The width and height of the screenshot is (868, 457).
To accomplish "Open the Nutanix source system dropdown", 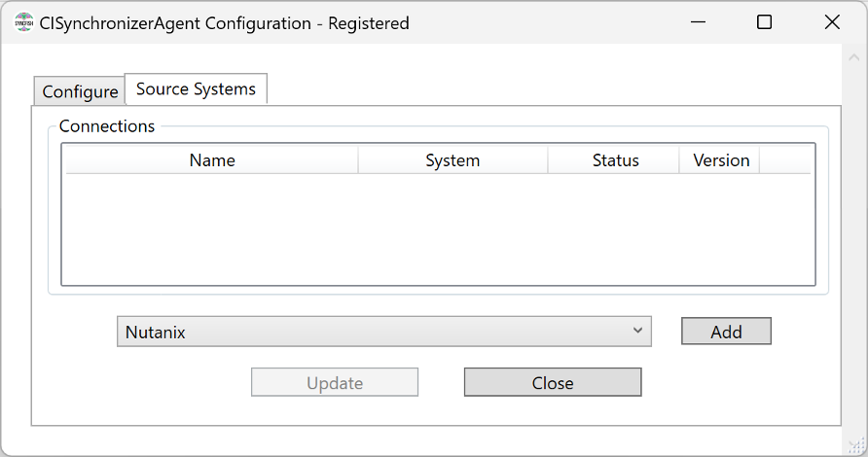I will (x=384, y=332).
